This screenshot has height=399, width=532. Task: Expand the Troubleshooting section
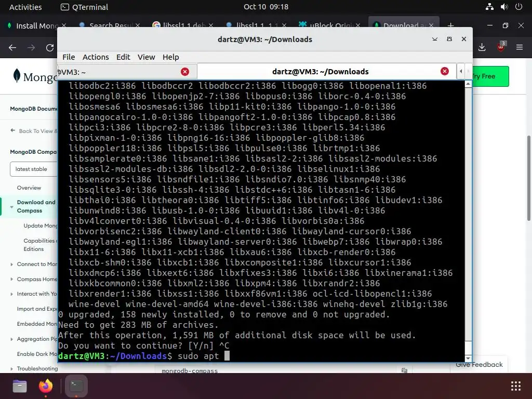click(x=11, y=368)
